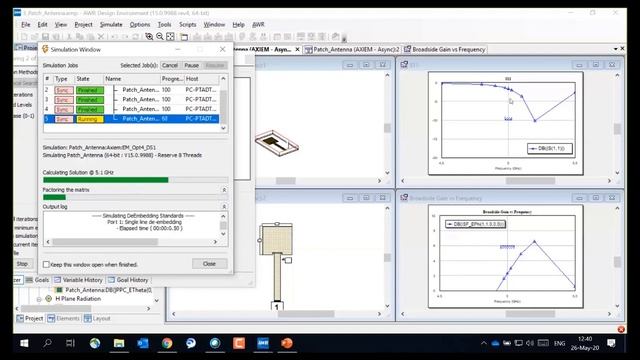Click the Stop button in optimizer panel

coord(22,264)
